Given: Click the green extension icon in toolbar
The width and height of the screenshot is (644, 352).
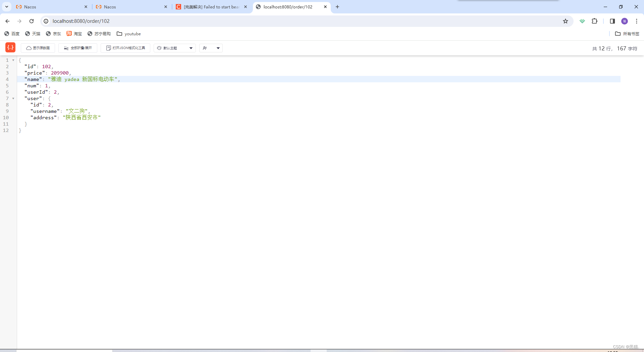Looking at the screenshot, I should pos(582,21).
